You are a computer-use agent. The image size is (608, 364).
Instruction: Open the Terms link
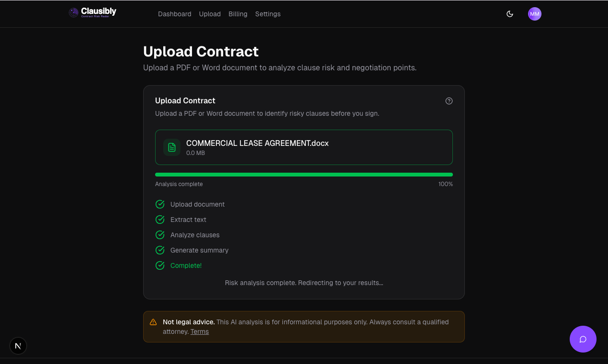200,331
